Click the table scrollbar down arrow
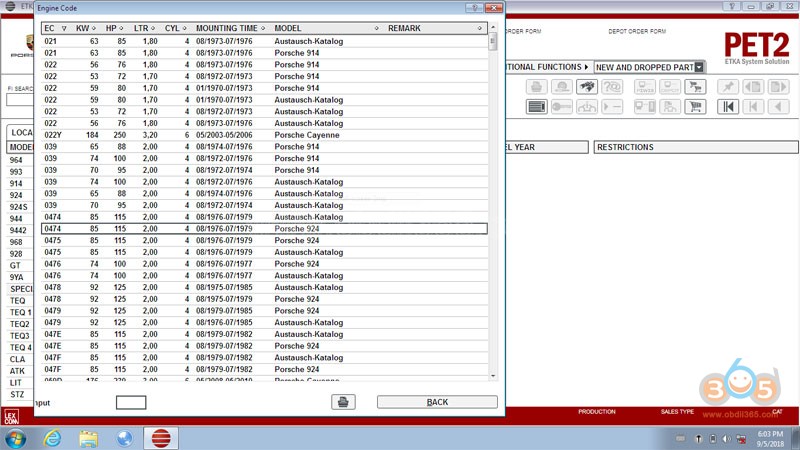The image size is (800, 450). point(492,376)
